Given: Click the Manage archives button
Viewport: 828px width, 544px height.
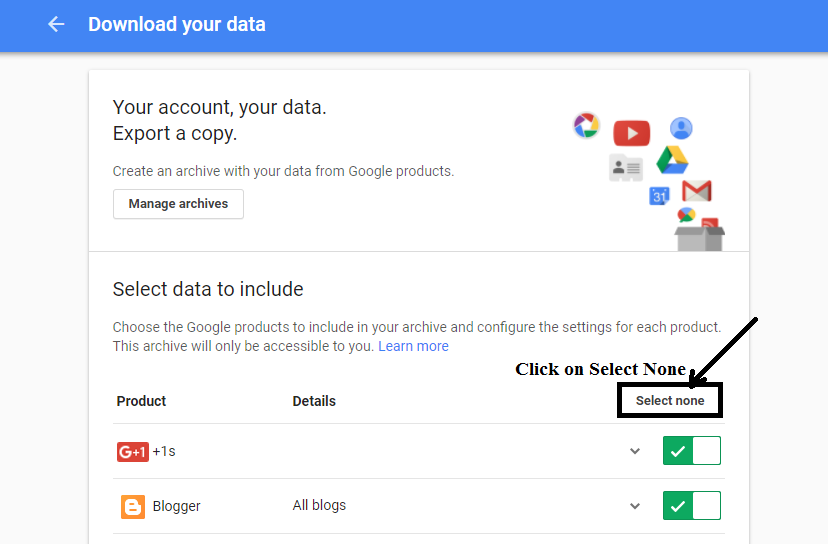Looking at the screenshot, I should pos(178,204).
